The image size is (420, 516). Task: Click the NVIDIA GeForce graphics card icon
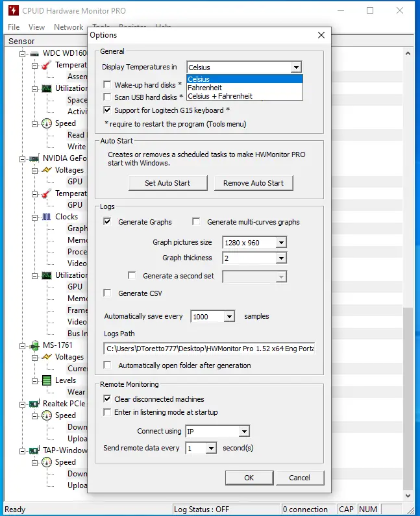pyautogui.click(x=34, y=159)
